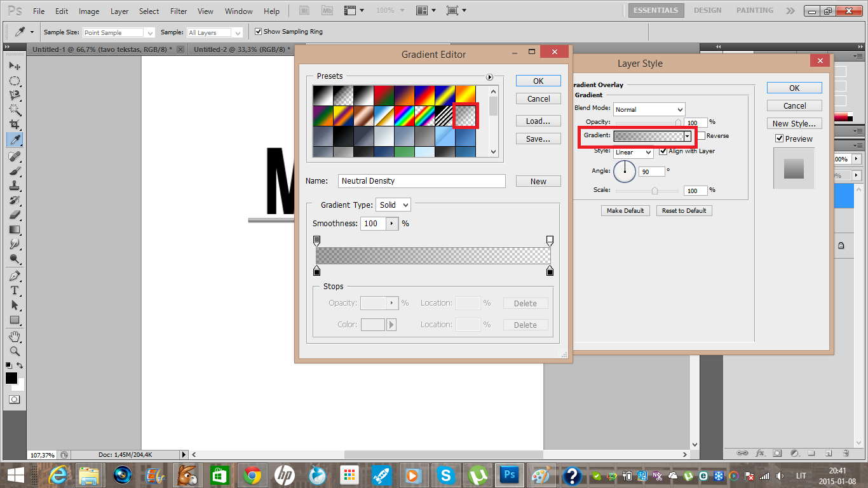Image resolution: width=868 pixels, height=488 pixels.
Task: Cancel the Gradient Editor dialog
Action: pos(538,98)
